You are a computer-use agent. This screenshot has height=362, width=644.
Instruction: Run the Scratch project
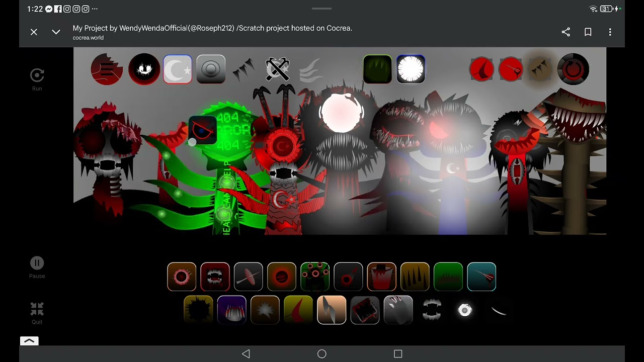pyautogui.click(x=37, y=79)
